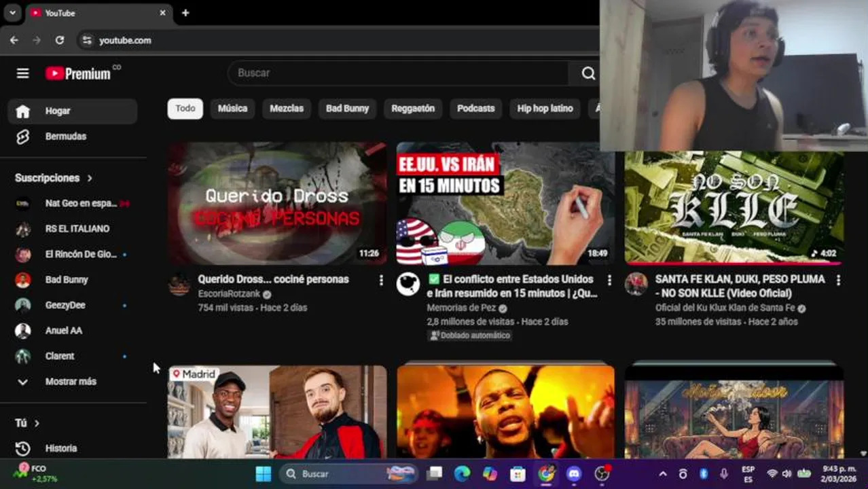868x489 pixels.
Task: Open Santa Fe Klan channel avatar
Action: (x=636, y=285)
